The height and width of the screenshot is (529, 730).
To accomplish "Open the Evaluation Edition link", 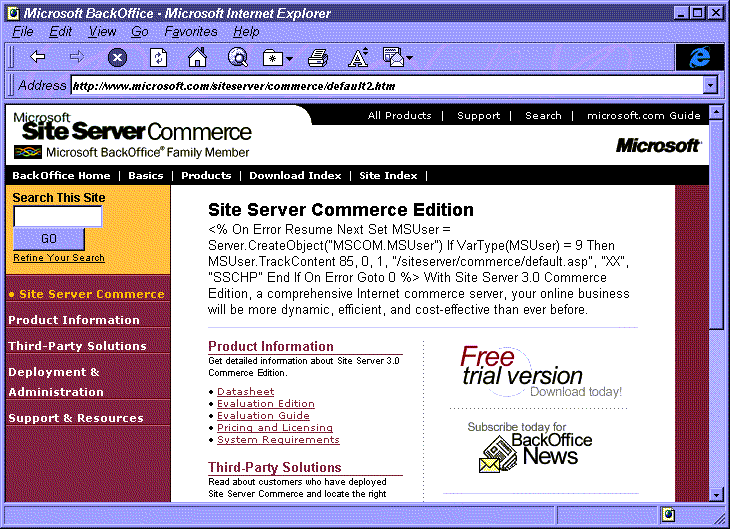I will pyautogui.click(x=265, y=404).
